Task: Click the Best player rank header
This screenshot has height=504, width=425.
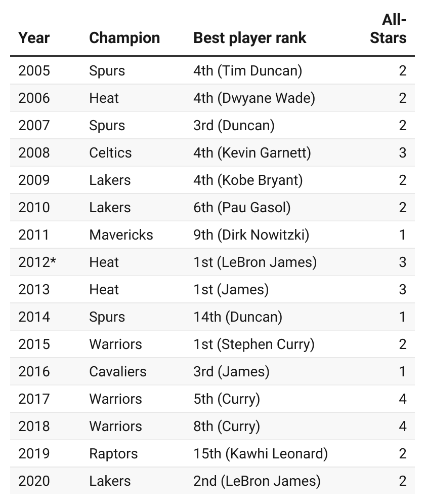Action: click(250, 38)
